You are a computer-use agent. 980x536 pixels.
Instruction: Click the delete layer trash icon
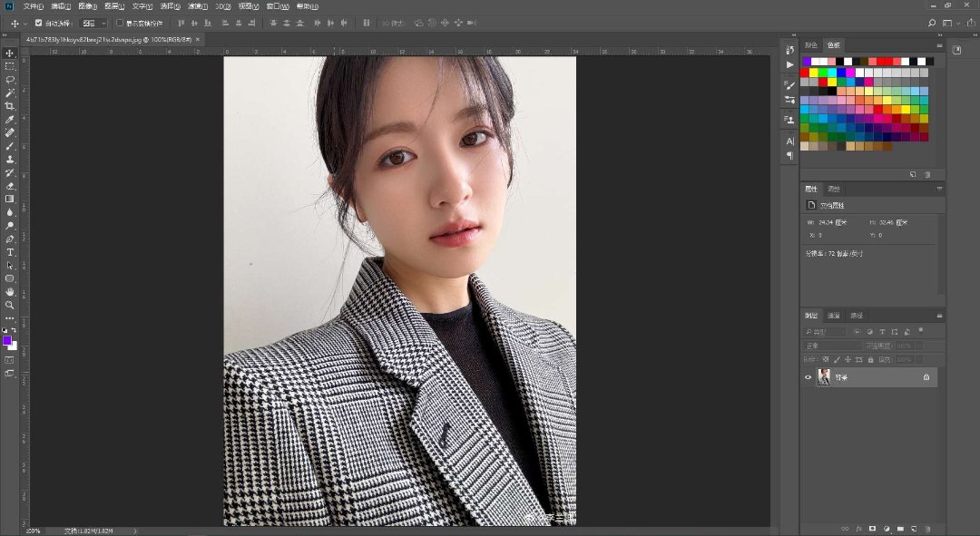click(927, 529)
